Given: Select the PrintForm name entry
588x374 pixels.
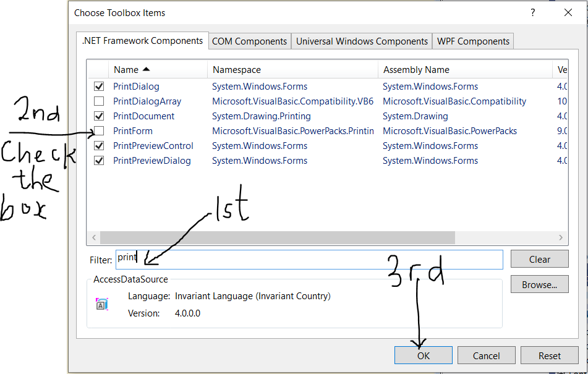Looking at the screenshot, I should tap(133, 131).
